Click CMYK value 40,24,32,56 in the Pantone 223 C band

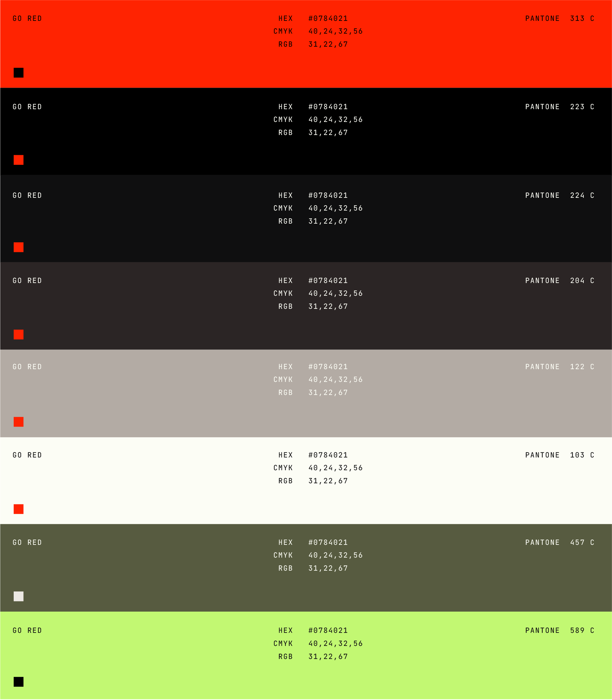pos(335,120)
